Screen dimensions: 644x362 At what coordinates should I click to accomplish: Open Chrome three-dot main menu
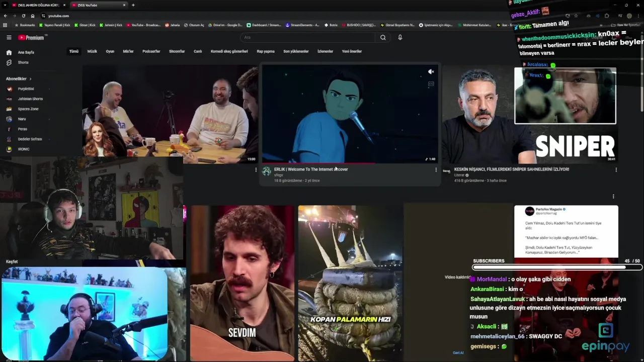(x=638, y=16)
